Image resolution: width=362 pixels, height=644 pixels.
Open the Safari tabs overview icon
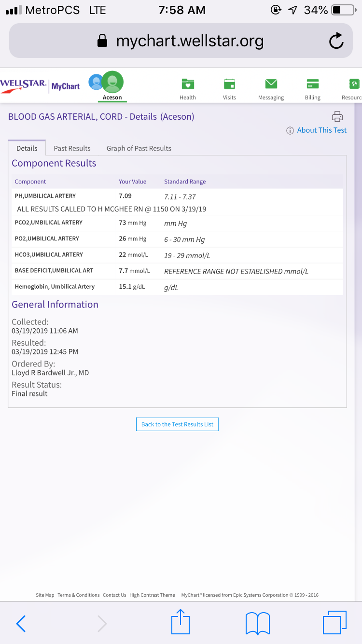pos(334,623)
